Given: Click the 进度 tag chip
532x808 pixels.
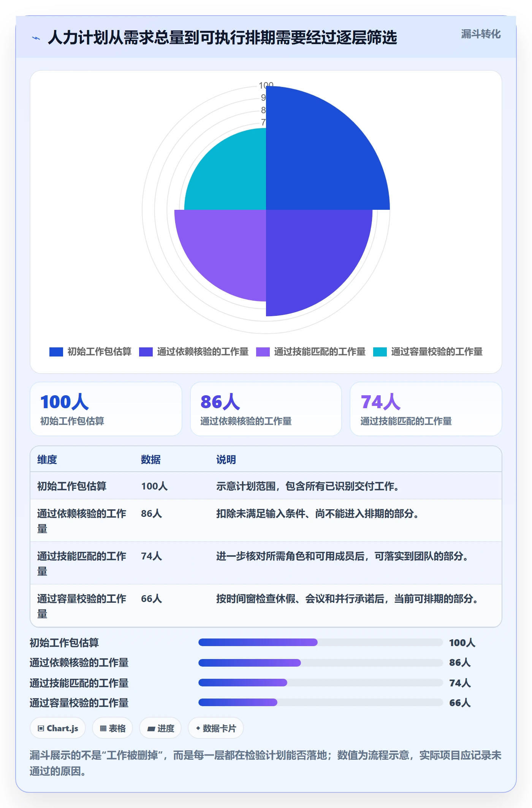Looking at the screenshot, I should [160, 728].
